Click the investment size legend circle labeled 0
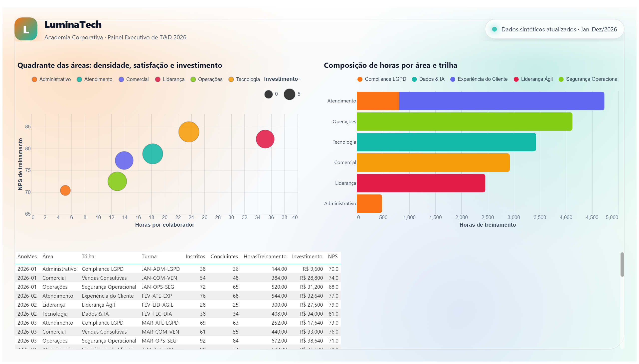This screenshot has height=364, width=639. [x=269, y=94]
